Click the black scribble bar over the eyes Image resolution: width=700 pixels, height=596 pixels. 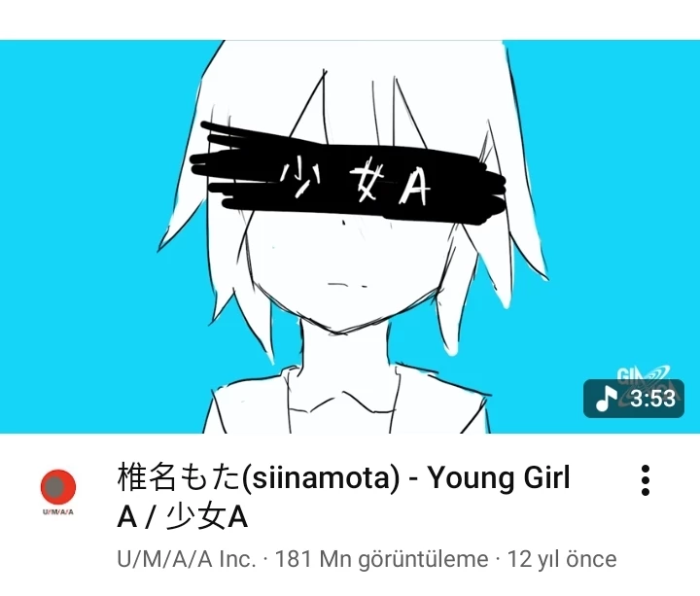(348, 174)
